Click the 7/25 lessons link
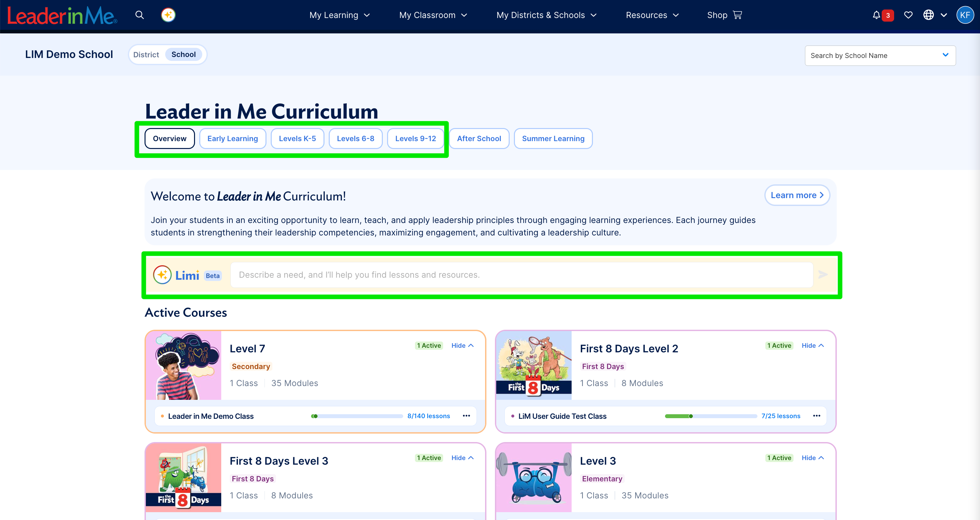The height and width of the screenshot is (520, 980). click(781, 416)
